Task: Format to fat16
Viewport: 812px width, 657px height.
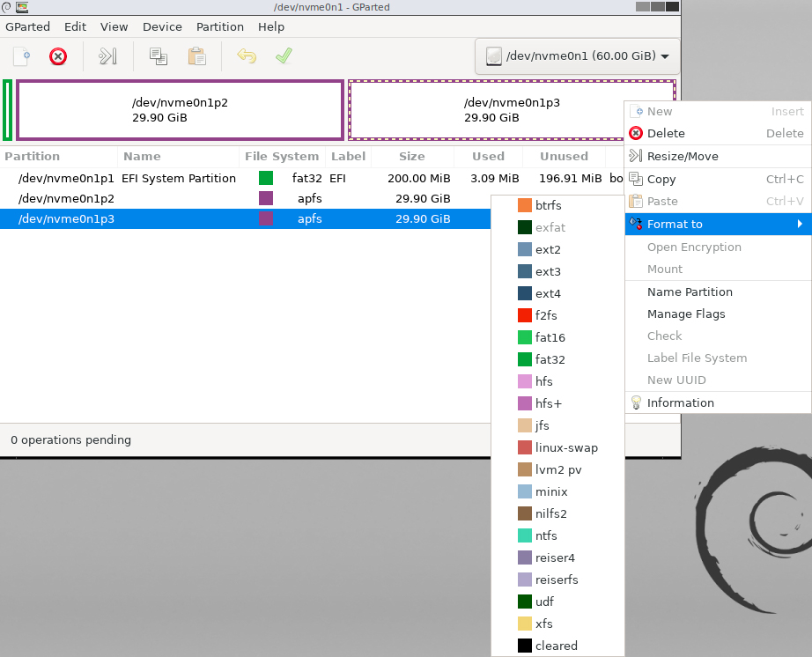Action: click(557, 337)
